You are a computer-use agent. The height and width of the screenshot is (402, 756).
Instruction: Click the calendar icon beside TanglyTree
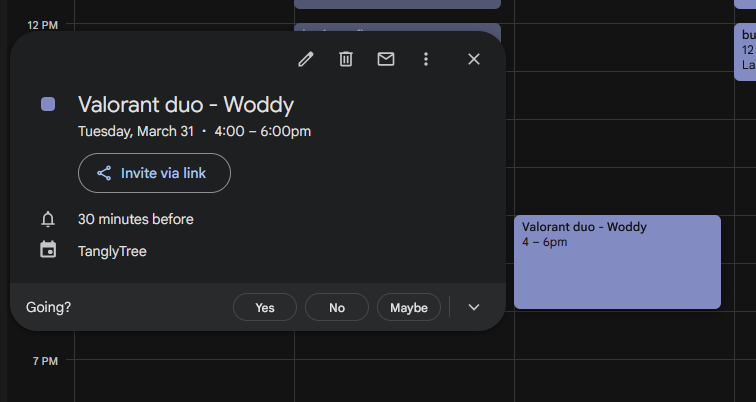coord(48,250)
